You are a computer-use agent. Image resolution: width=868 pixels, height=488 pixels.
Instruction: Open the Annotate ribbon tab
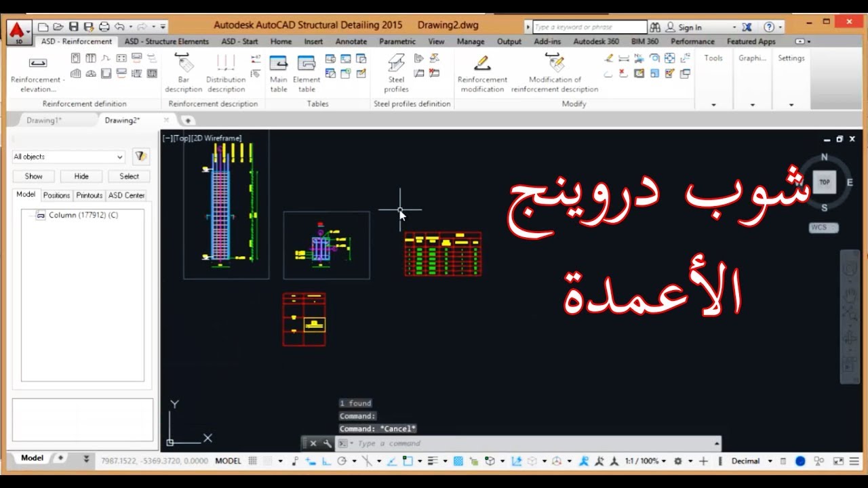click(351, 41)
